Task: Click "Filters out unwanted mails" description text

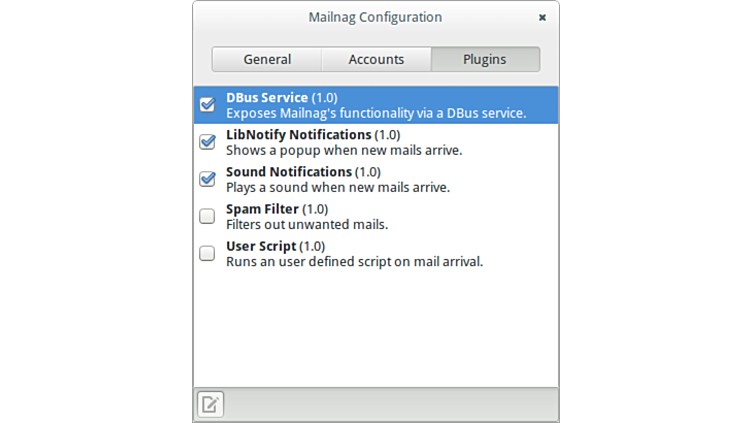Action: [x=307, y=225]
